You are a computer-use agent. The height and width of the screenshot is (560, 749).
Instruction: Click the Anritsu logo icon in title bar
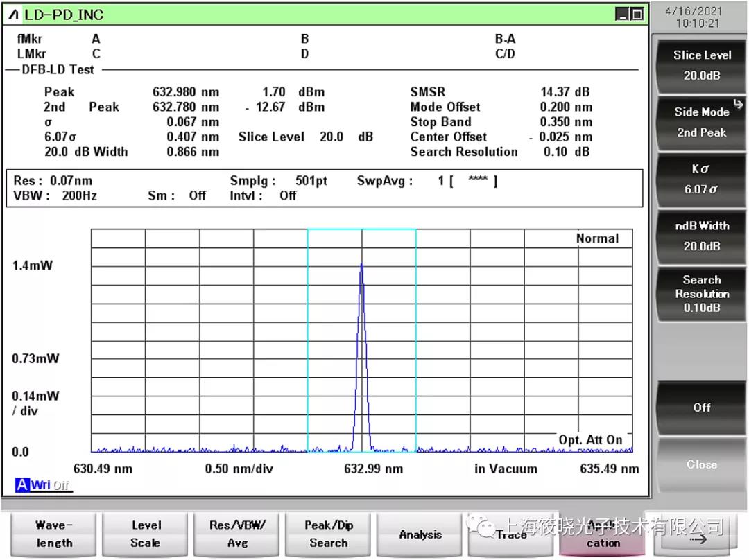pyautogui.click(x=15, y=15)
